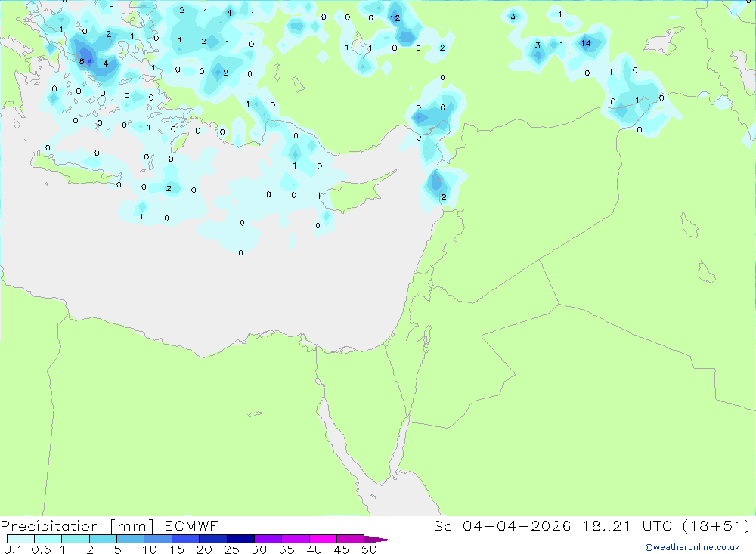
Task: Open the weatheronline.co.uk copyright link
Action: click(692, 547)
